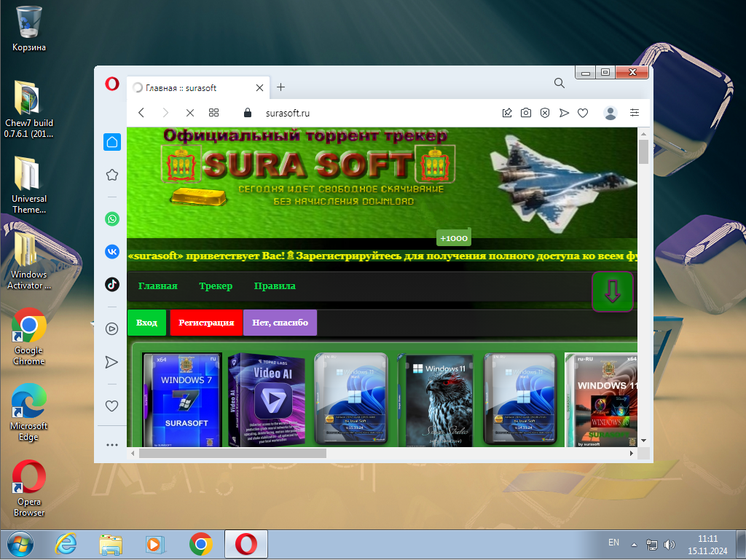Open sidebar setup three-dots menu
This screenshot has width=746, height=560.
point(111,445)
